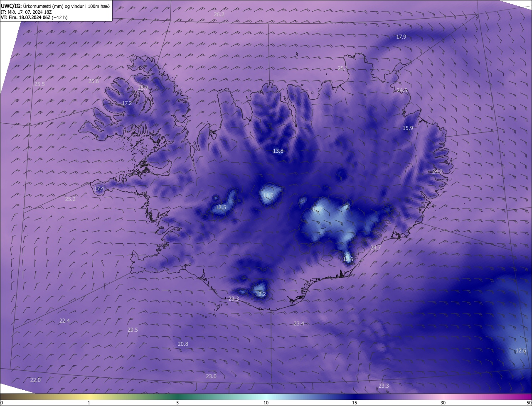Click the 20.8 value label

coord(183,344)
